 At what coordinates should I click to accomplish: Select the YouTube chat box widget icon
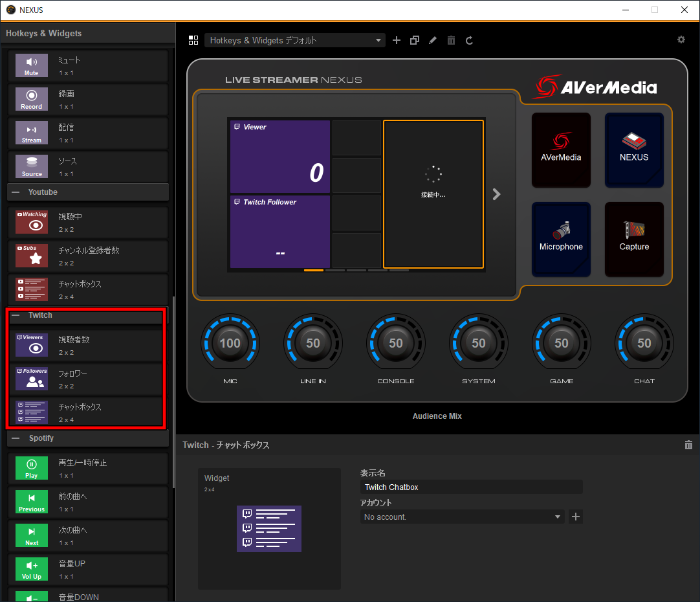click(32, 289)
